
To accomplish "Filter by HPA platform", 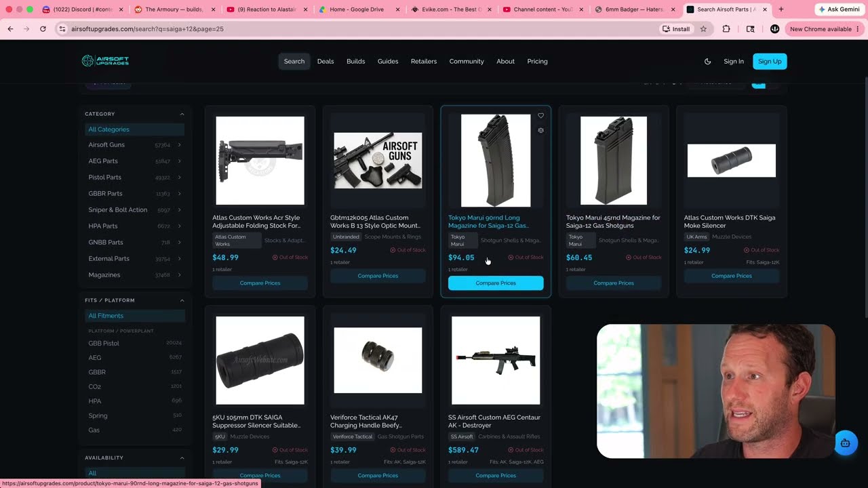I will (x=134, y=401).
